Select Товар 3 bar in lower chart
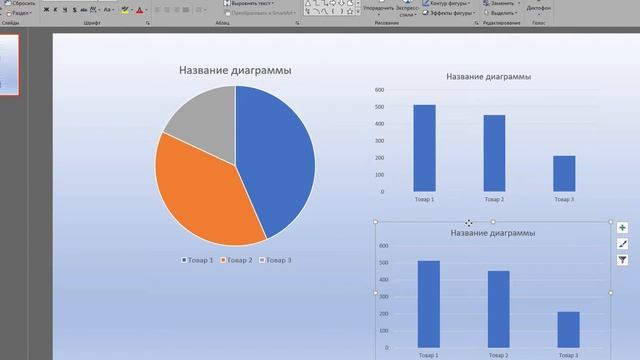Viewport: 640px width, 360px height. [569, 330]
